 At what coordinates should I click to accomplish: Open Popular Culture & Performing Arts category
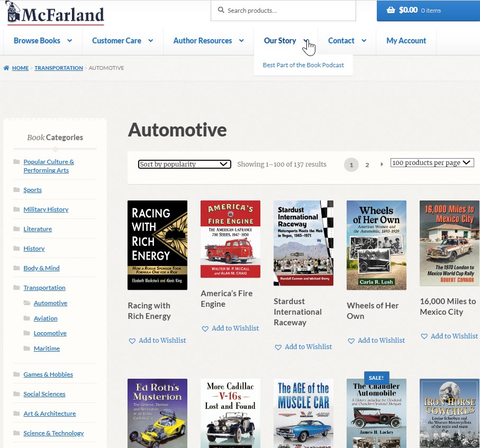pyautogui.click(x=49, y=166)
